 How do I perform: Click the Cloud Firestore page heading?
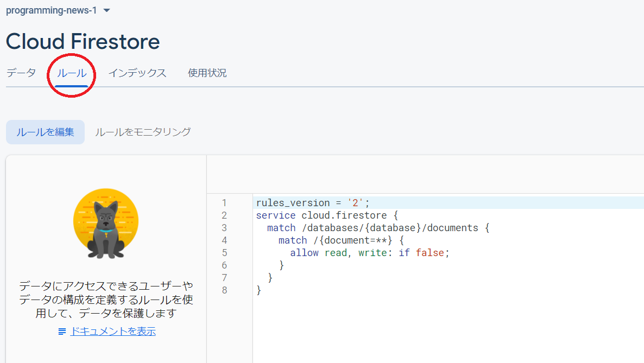tap(83, 41)
